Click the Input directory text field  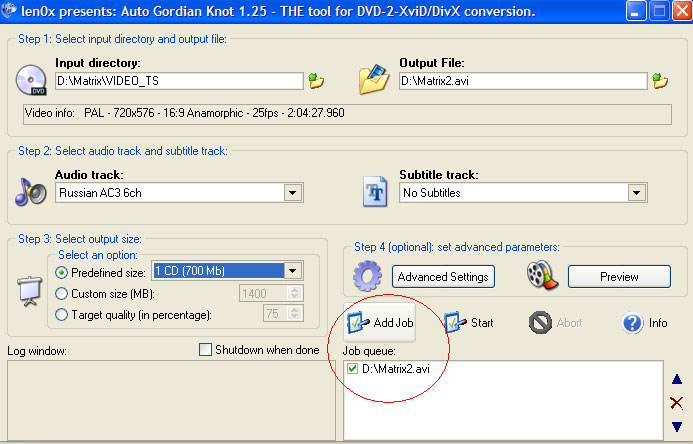coord(179,81)
